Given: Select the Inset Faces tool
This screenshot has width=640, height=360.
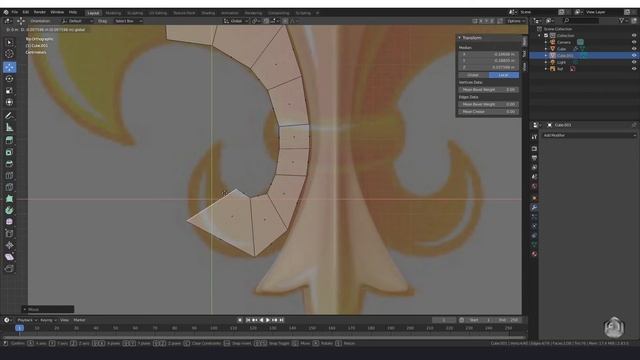Looking at the screenshot, I should click(x=9, y=152).
